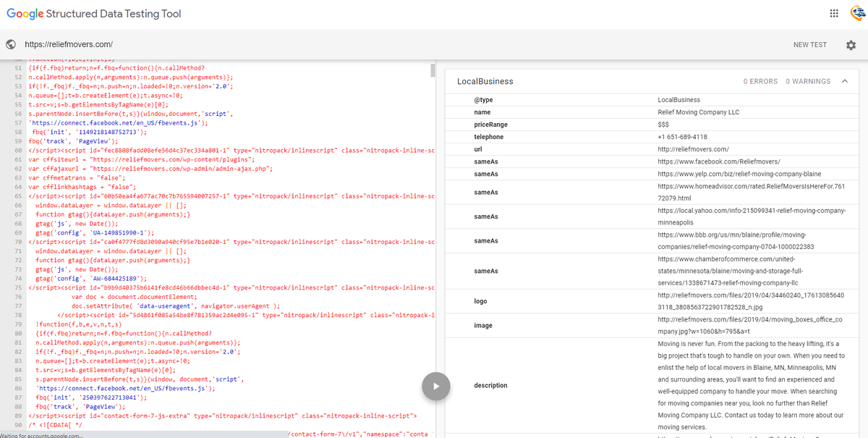Select the name value Relief Moving Company LLC

[699, 112]
